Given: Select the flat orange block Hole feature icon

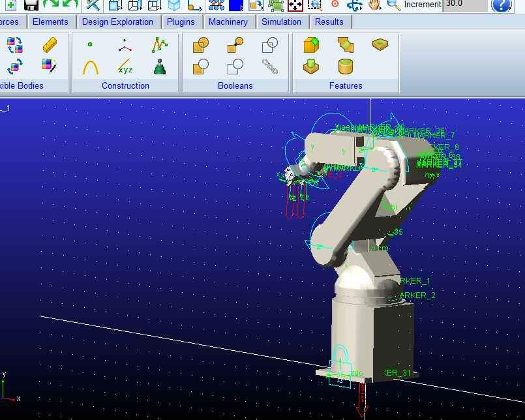Looking at the screenshot, I should [380, 44].
